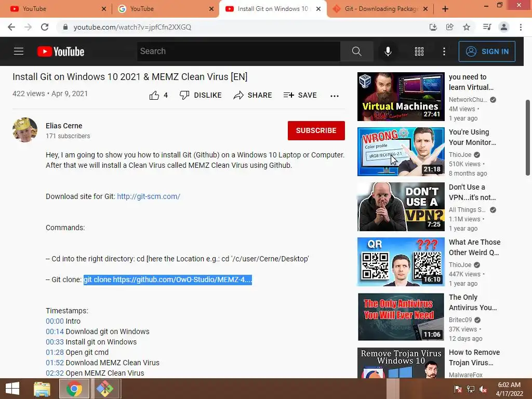Click the page vertical scrollbar thumb
This screenshot has width=532, height=399.
point(528,137)
